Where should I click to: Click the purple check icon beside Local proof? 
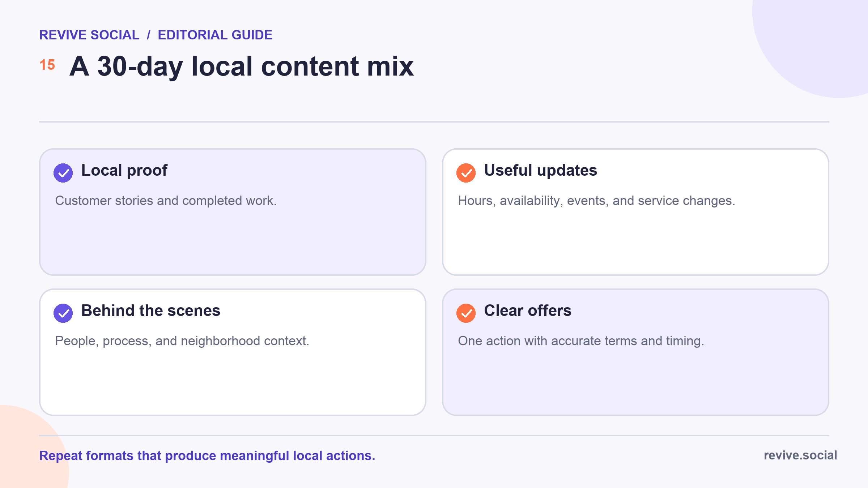point(63,173)
